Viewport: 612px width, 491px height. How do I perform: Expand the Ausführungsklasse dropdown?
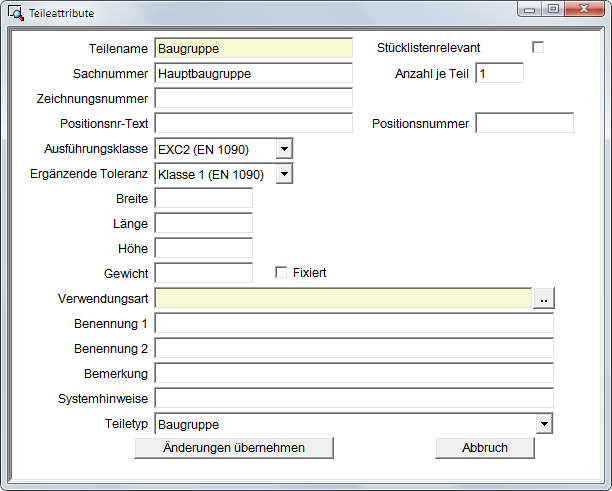coord(284,149)
